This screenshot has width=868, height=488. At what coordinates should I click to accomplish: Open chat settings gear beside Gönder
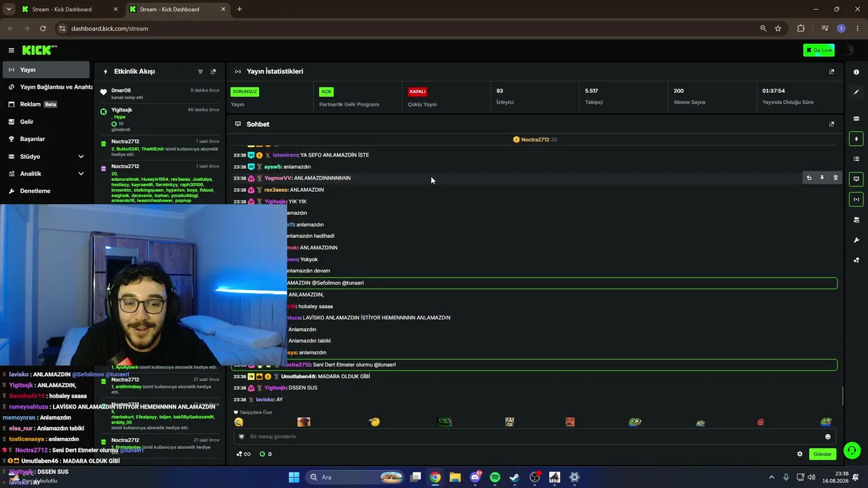(800, 454)
